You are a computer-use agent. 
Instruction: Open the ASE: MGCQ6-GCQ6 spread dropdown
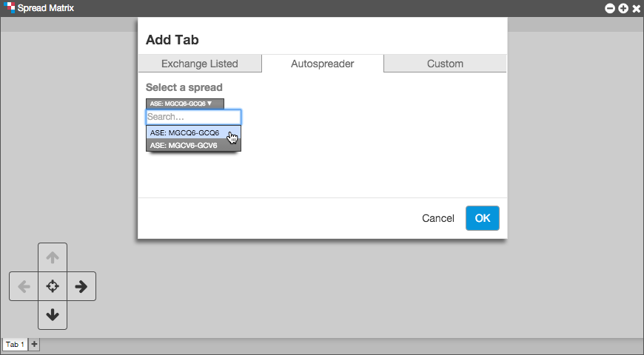[x=185, y=104]
